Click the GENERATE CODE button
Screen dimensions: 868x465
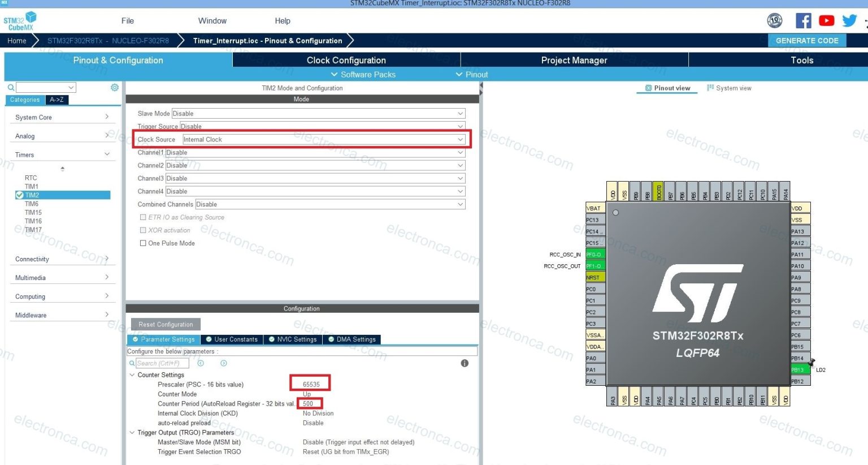[806, 41]
